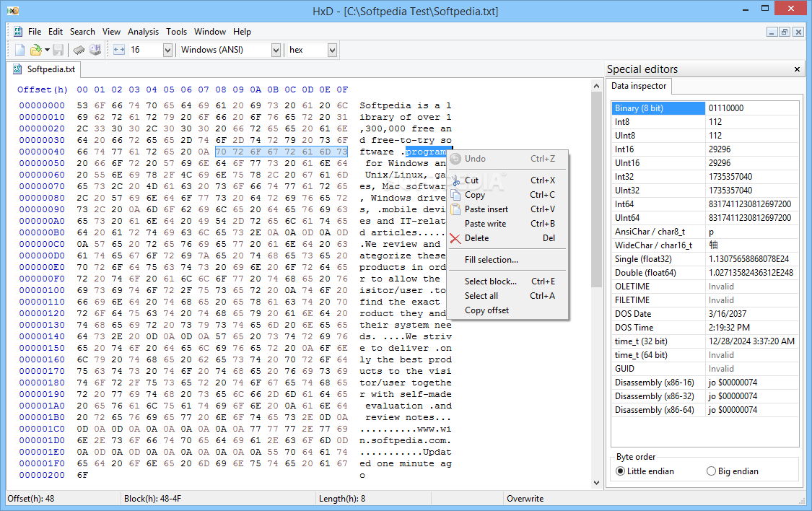Close the Special editors panel
The height and width of the screenshot is (511, 812).
(x=797, y=69)
